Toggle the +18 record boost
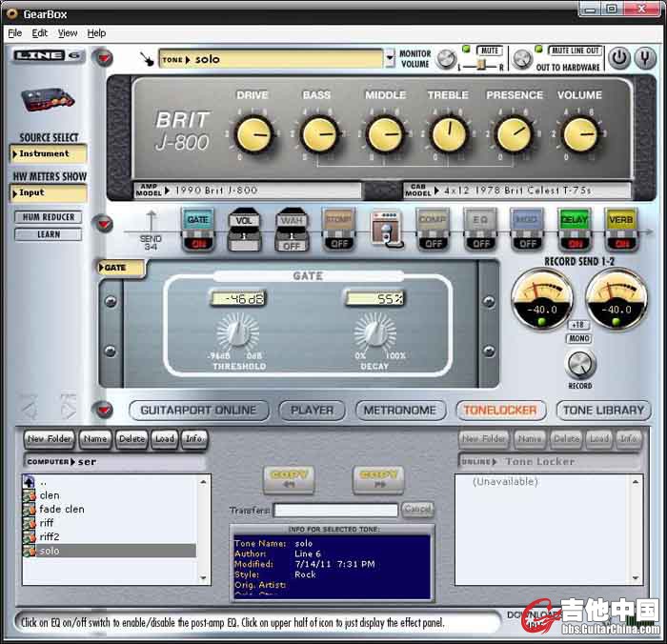The image size is (667, 644). 578,326
